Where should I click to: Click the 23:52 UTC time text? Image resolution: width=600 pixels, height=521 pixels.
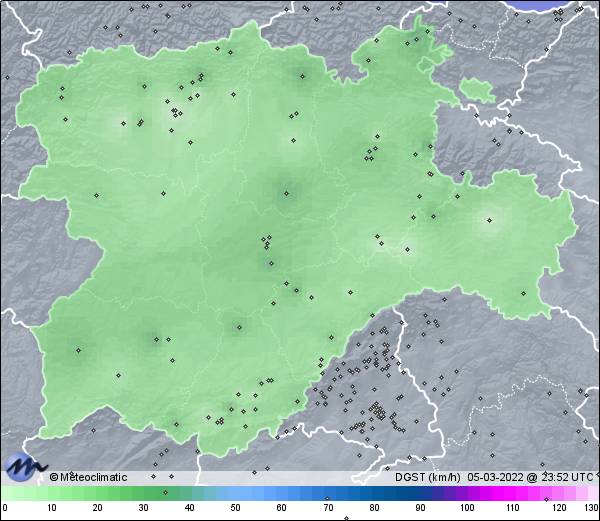tap(566, 477)
